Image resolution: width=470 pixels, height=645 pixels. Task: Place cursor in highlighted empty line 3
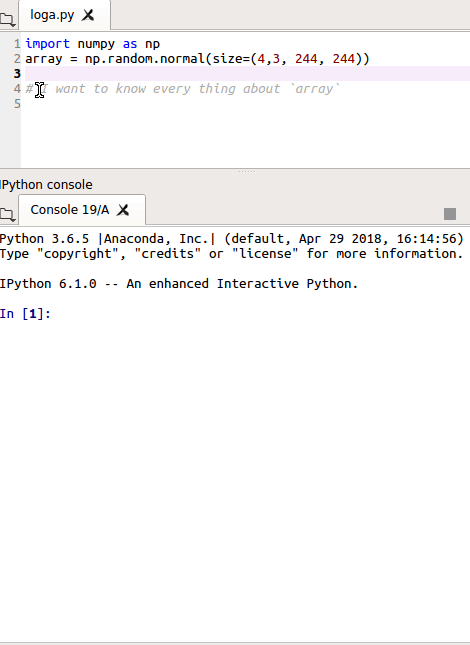247,74
